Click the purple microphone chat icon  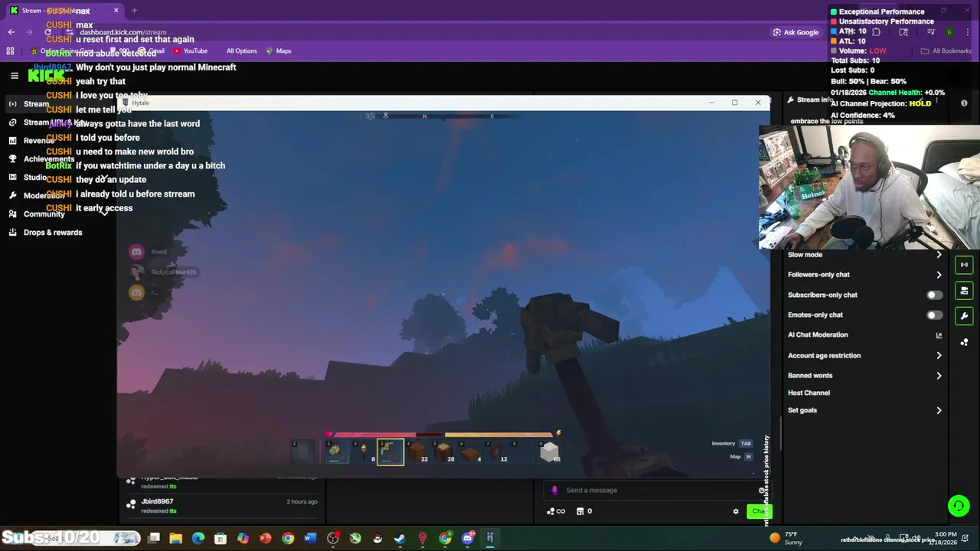[x=554, y=491]
